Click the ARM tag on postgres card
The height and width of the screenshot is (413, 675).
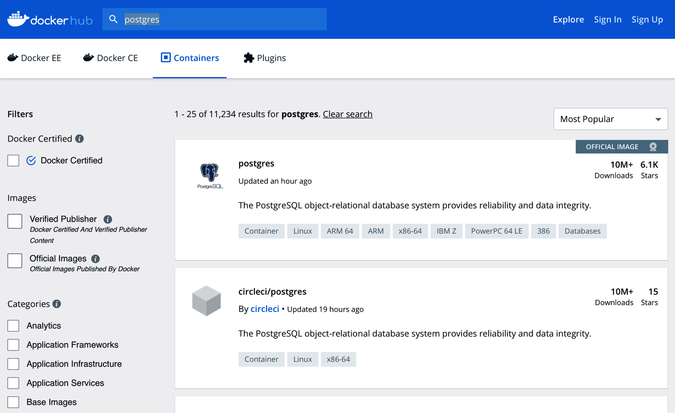pyautogui.click(x=375, y=231)
